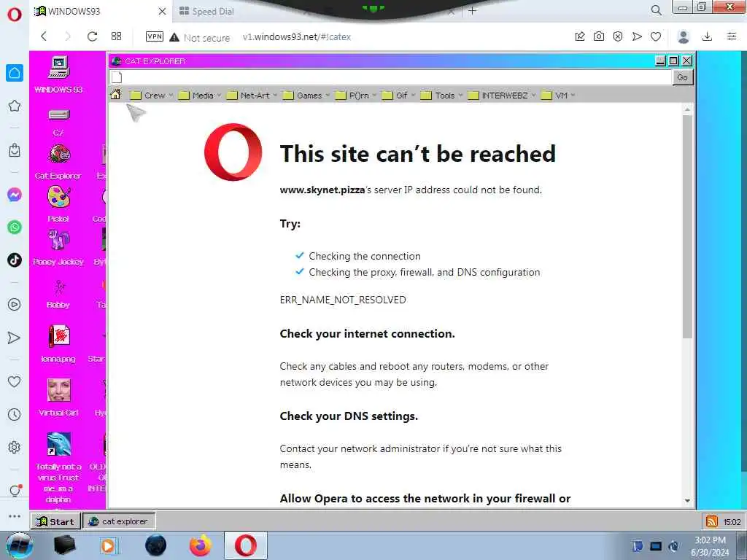Open the Flow arrow icon in the Opera sidebar
Image resolution: width=747 pixels, height=560 pixels.
click(x=15, y=338)
